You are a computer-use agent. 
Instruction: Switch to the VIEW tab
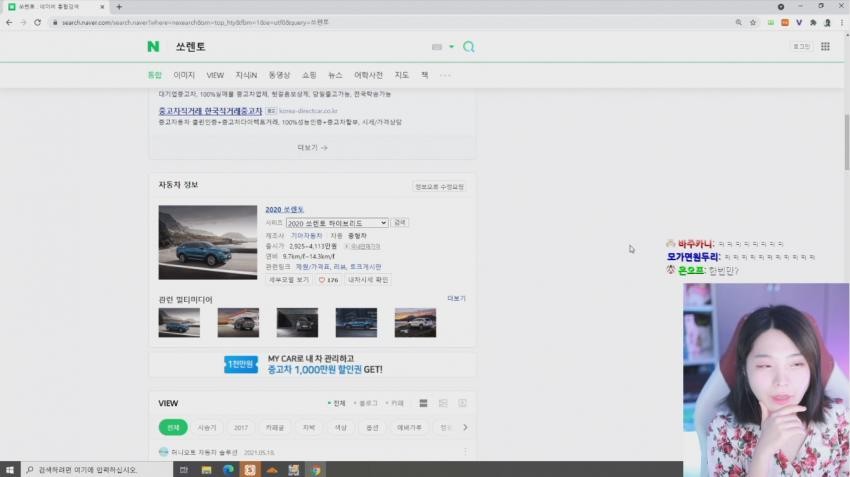tap(215, 75)
